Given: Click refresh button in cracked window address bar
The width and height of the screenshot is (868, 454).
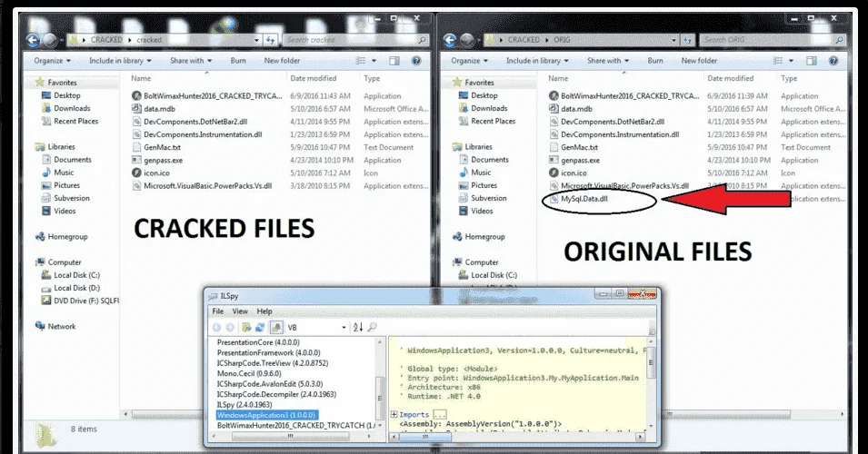Looking at the screenshot, I should [270, 40].
